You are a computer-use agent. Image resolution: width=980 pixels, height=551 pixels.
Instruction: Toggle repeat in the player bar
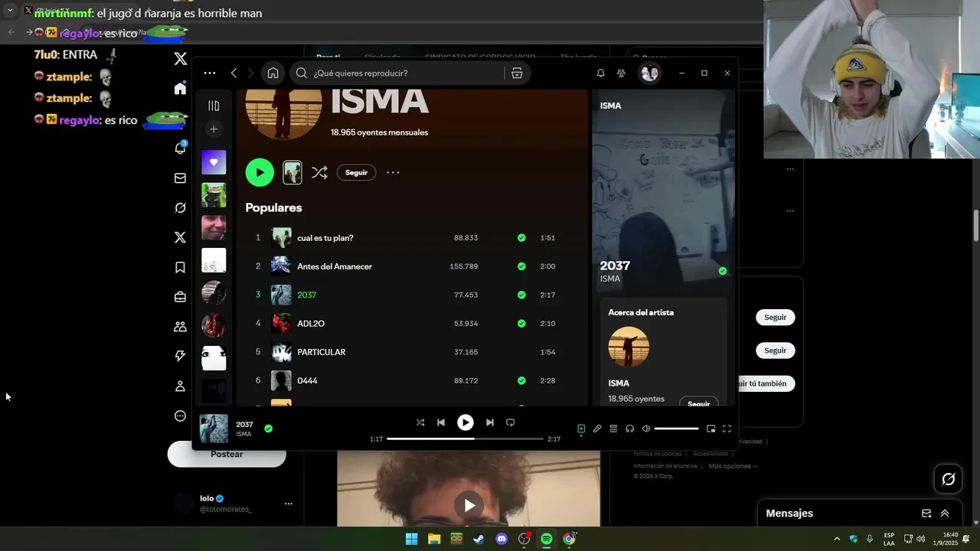[x=511, y=422]
